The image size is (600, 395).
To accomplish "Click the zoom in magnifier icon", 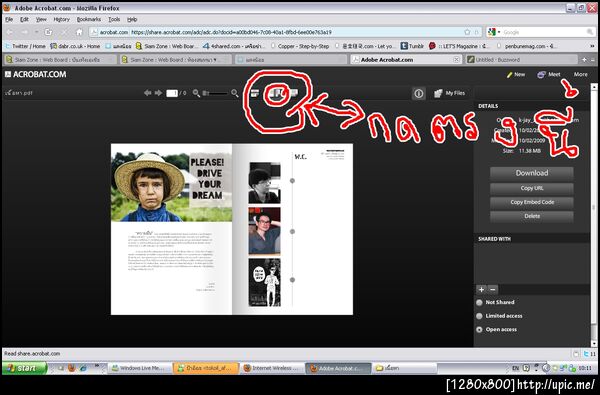I will [235, 93].
